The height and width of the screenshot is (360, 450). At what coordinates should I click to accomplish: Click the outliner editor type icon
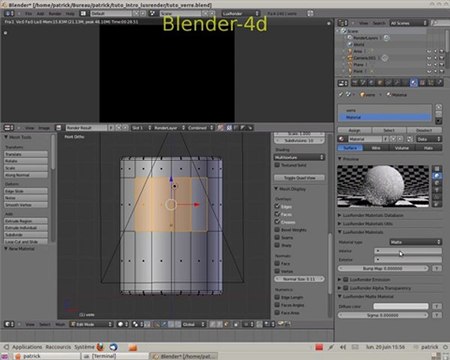[x=343, y=23]
